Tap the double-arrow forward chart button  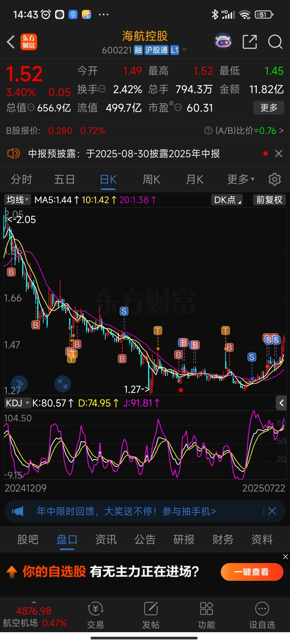(x=19, y=384)
